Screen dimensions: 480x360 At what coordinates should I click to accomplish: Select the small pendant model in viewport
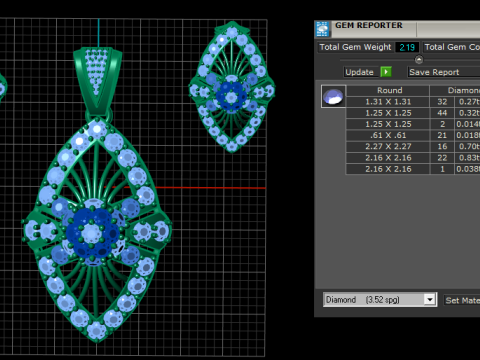coord(232,87)
